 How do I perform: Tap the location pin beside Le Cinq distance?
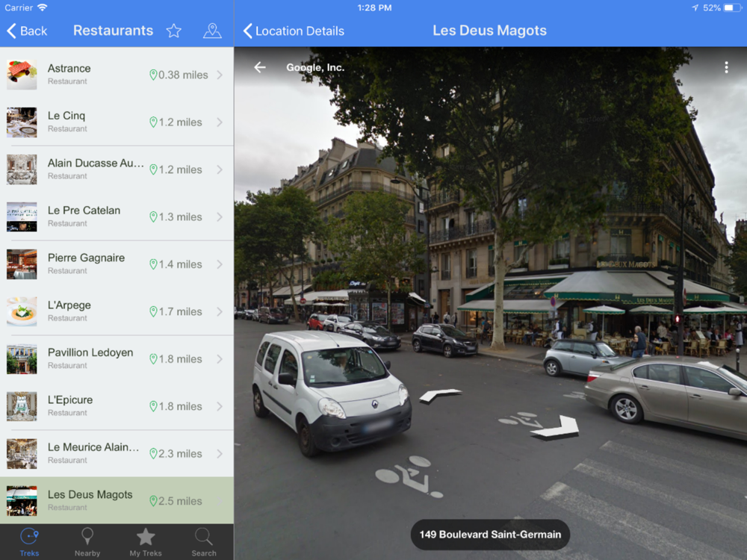coord(153,122)
